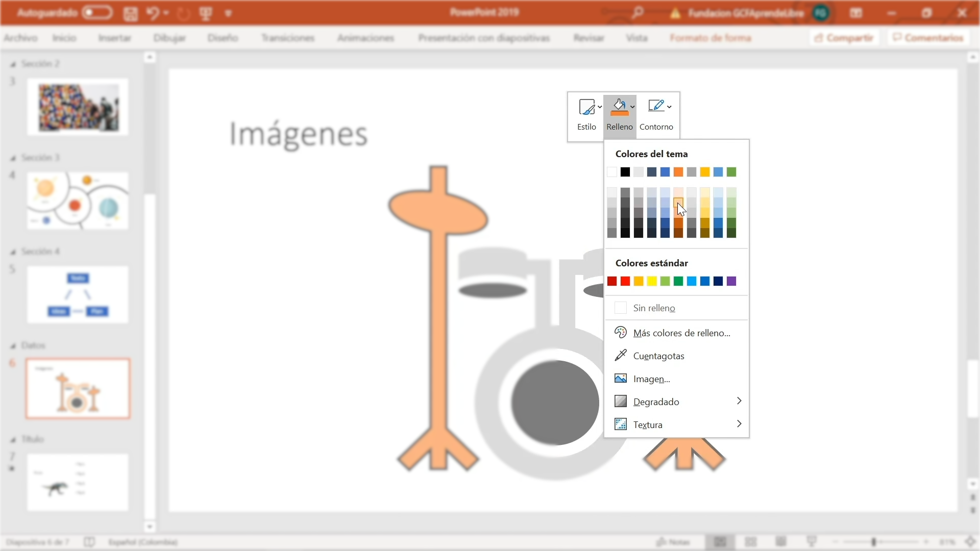Select the orange standard color swatch

(638, 281)
